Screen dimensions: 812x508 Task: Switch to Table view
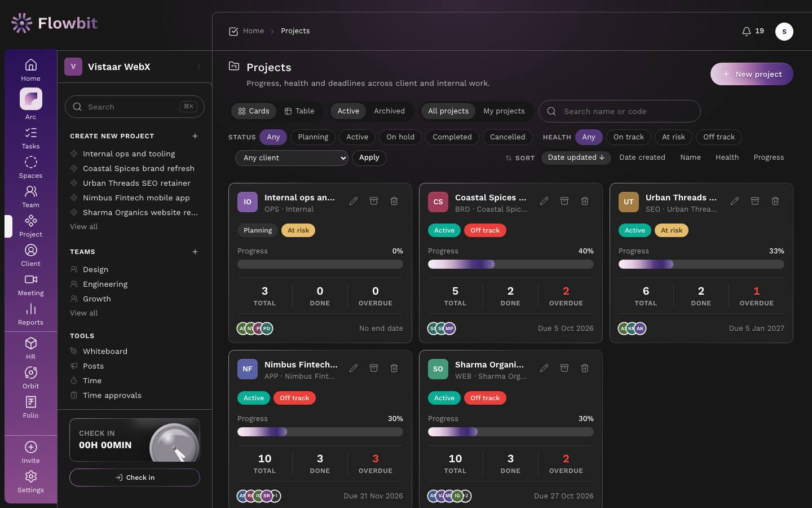pos(299,111)
